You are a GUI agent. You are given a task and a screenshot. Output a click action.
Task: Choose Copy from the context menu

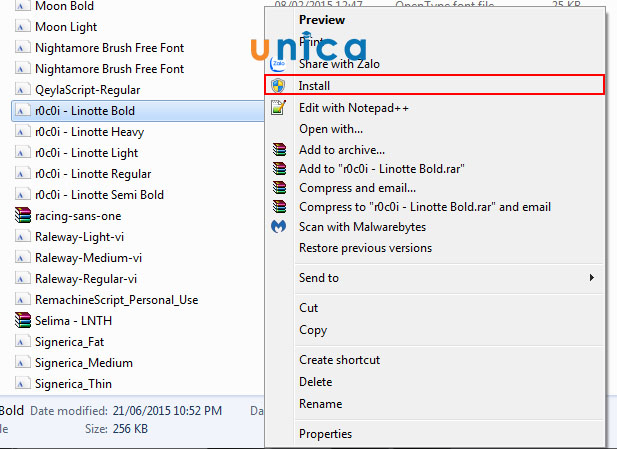(313, 330)
